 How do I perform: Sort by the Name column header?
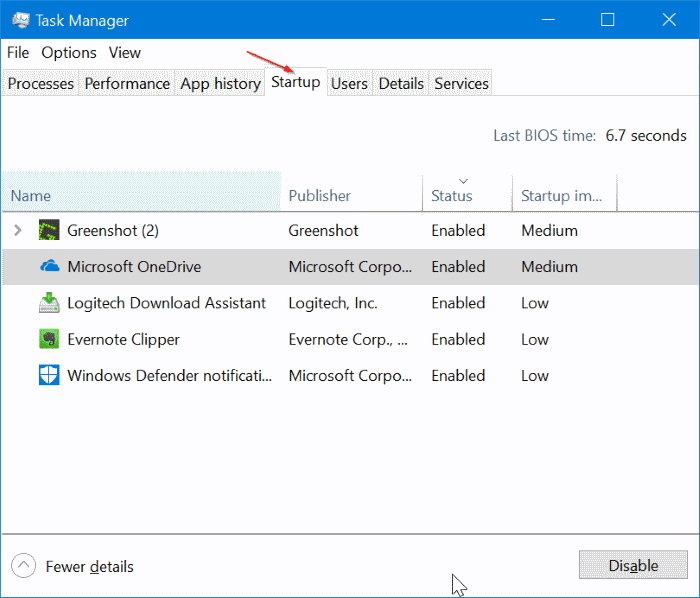142,193
